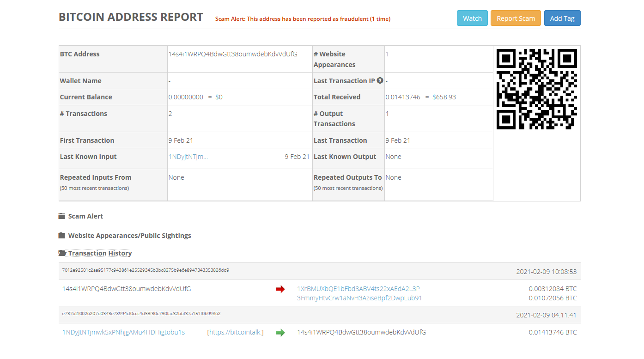The height and width of the screenshot is (359, 644).
Task: Expand Website Appearances/Public Sightings section
Action: pos(129,236)
